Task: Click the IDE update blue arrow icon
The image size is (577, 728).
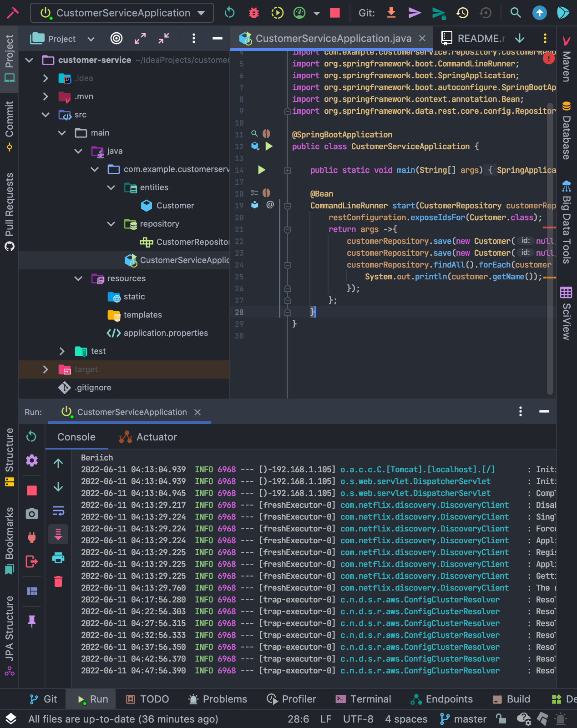Action: (540, 13)
